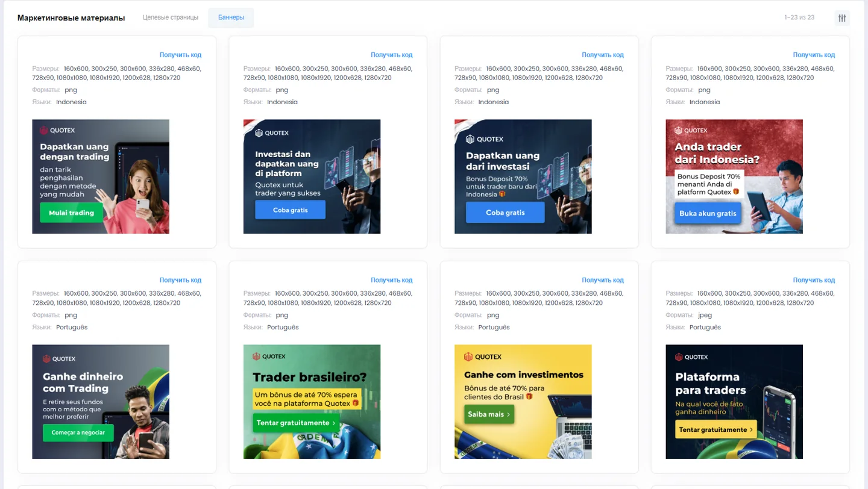Get code for 'Ganhe dinheiro com Trading' banner
Image resolution: width=868 pixels, height=489 pixels.
click(180, 280)
